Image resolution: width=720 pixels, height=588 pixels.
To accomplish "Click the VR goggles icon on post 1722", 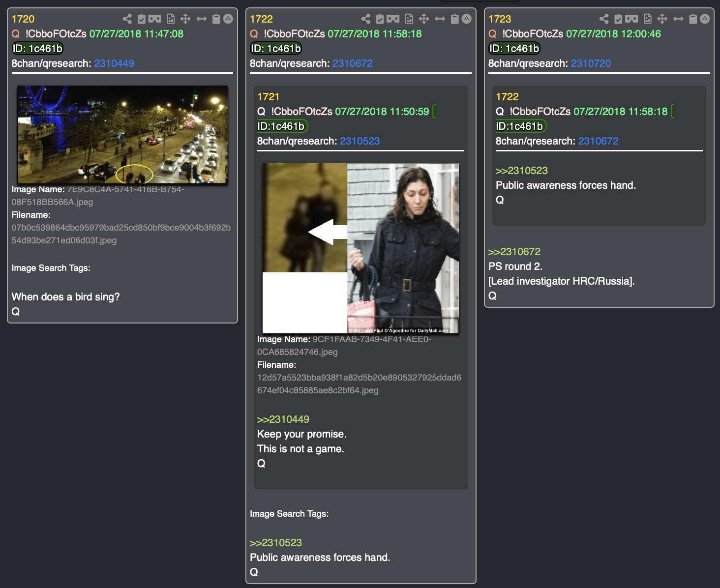I will 393,19.
